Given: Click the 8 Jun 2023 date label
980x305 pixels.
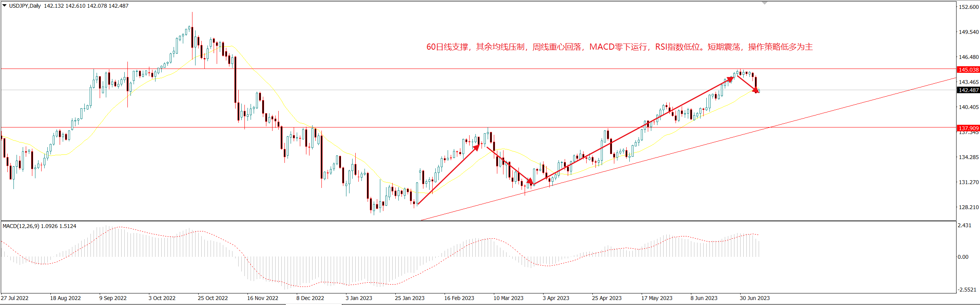Looking at the screenshot, I should [704, 298].
